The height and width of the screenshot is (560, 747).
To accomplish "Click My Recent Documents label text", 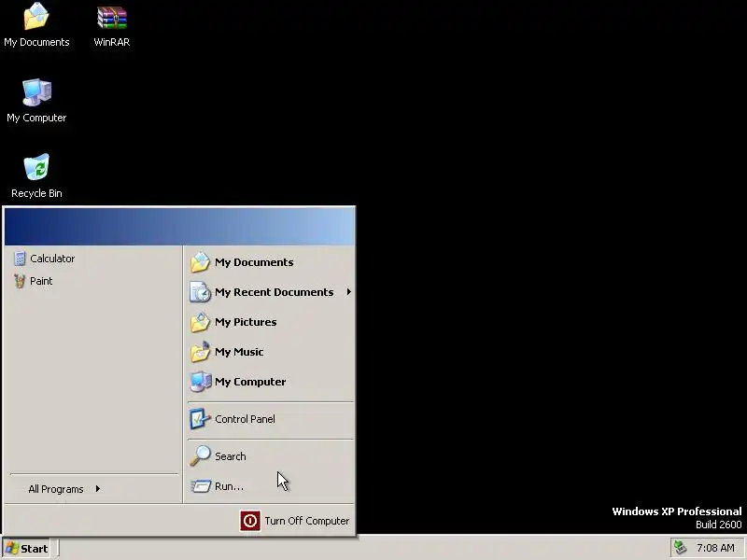I will point(274,292).
